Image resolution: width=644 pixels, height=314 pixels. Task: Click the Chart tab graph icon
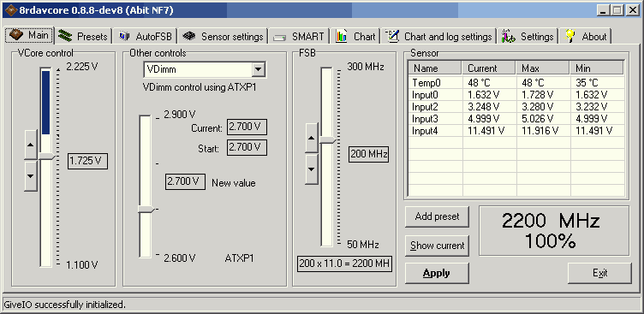(342, 36)
